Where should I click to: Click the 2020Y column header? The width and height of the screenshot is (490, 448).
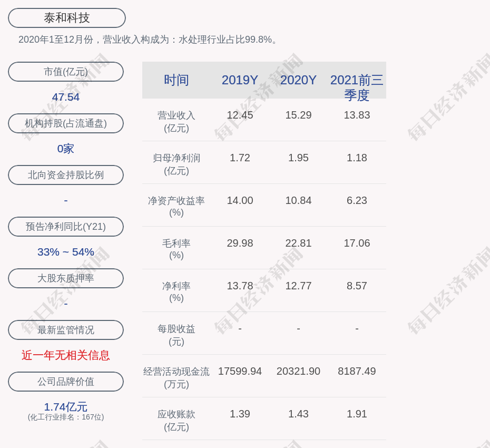[298, 80]
